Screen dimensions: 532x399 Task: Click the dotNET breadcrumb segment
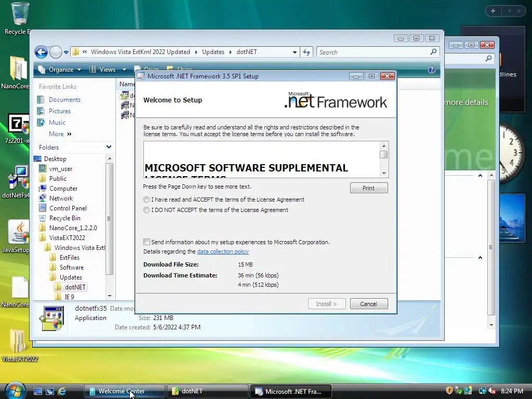pos(247,52)
